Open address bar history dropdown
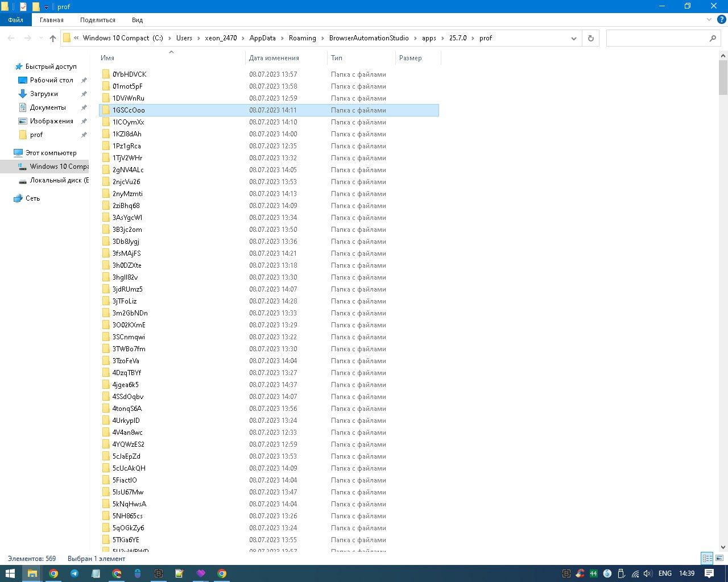 573,38
